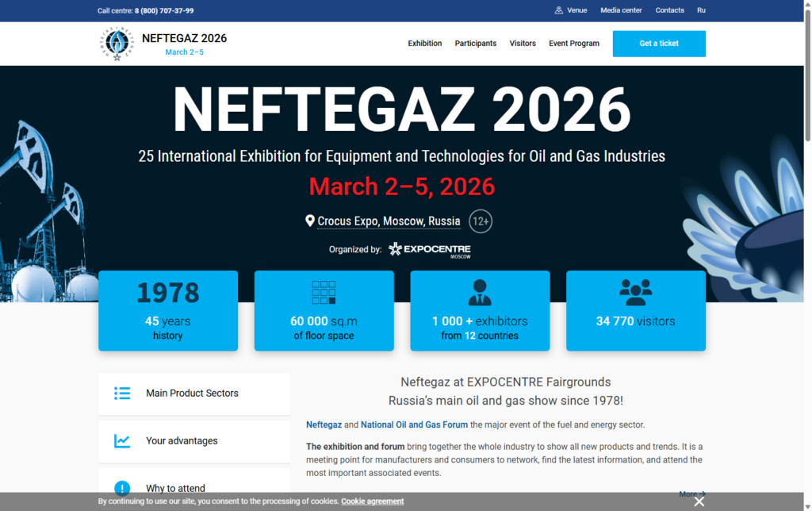The image size is (812, 511).
Task: Click the Venue location pin icon
Action: [558, 10]
